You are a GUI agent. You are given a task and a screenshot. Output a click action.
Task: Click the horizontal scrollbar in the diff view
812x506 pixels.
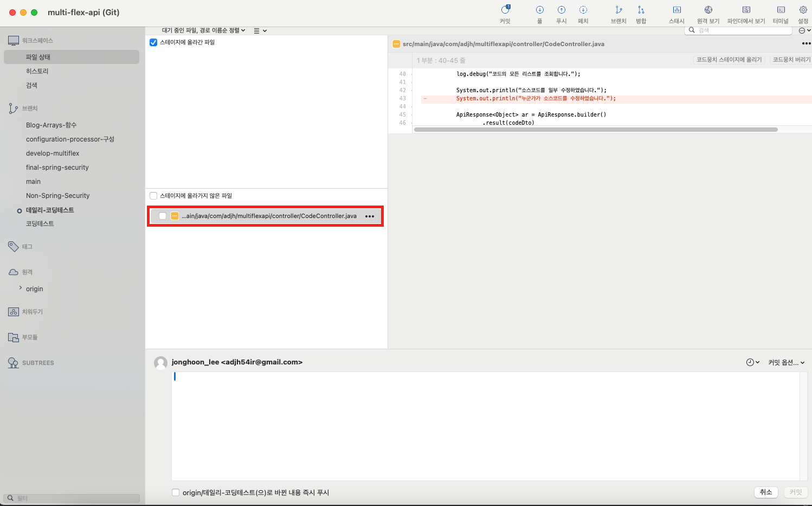[x=596, y=130]
